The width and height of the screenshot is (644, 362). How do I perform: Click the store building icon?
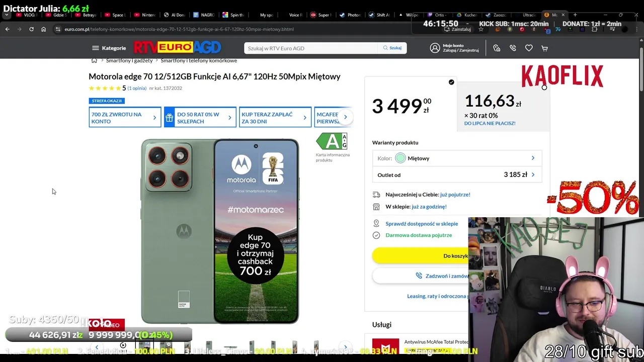[x=376, y=207]
